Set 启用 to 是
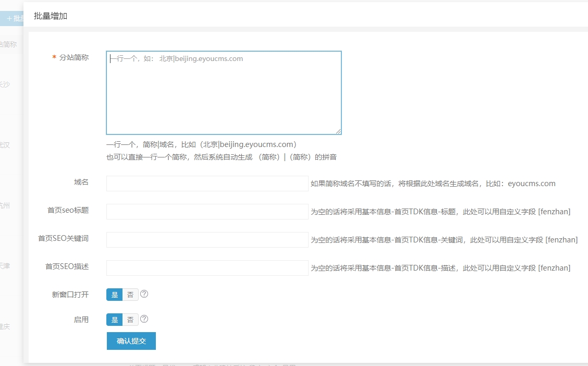 tap(115, 320)
